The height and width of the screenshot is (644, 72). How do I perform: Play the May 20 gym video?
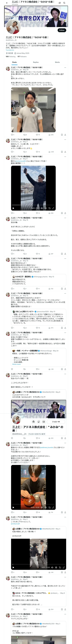33,109
